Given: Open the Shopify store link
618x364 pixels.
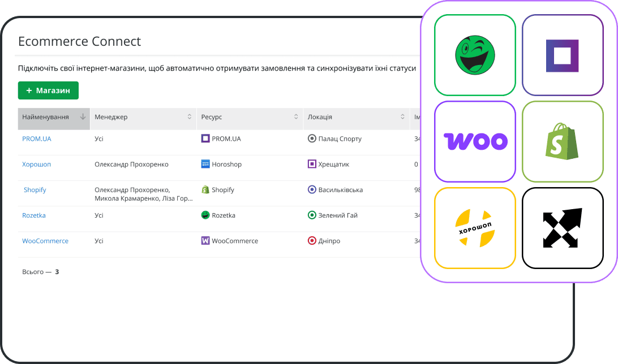Looking at the screenshot, I should tap(35, 190).
